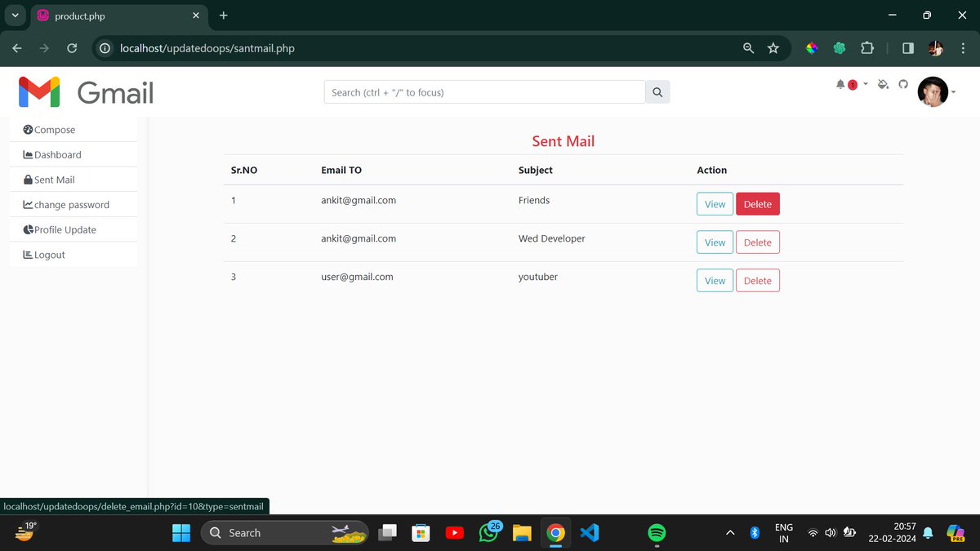Image resolution: width=980 pixels, height=551 pixels.
Task: Click the paint bucket theme icon
Action: [x=883, y=84]
